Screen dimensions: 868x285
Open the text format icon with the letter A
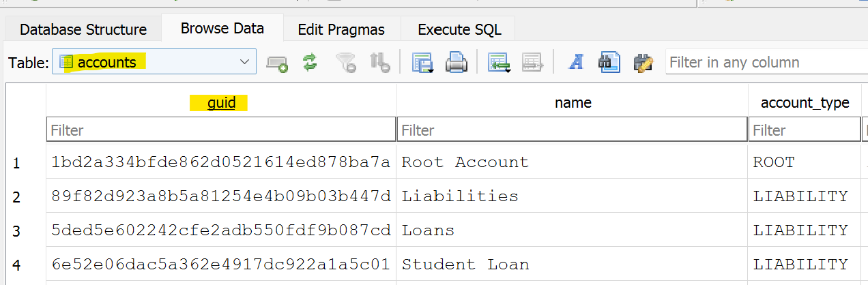577,63
